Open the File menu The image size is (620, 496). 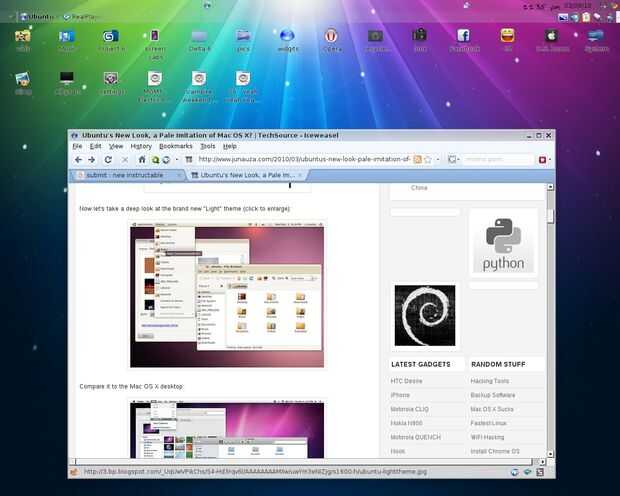(x=77, y=146)
